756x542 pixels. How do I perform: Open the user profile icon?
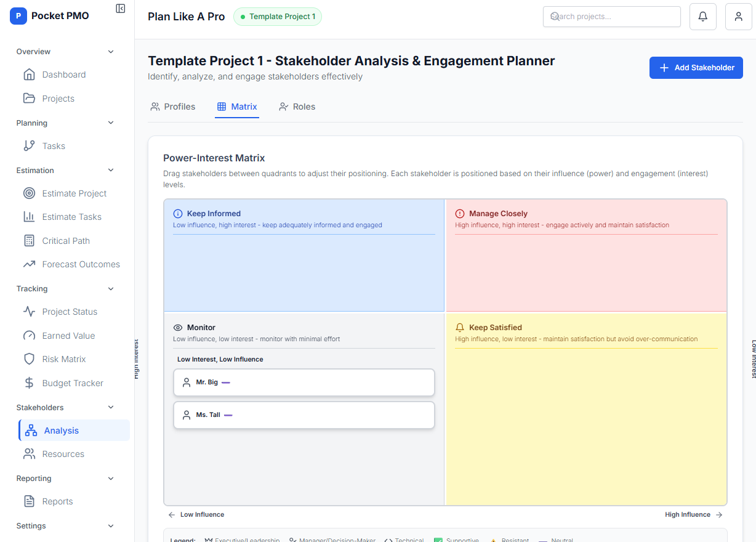(738, 17)
